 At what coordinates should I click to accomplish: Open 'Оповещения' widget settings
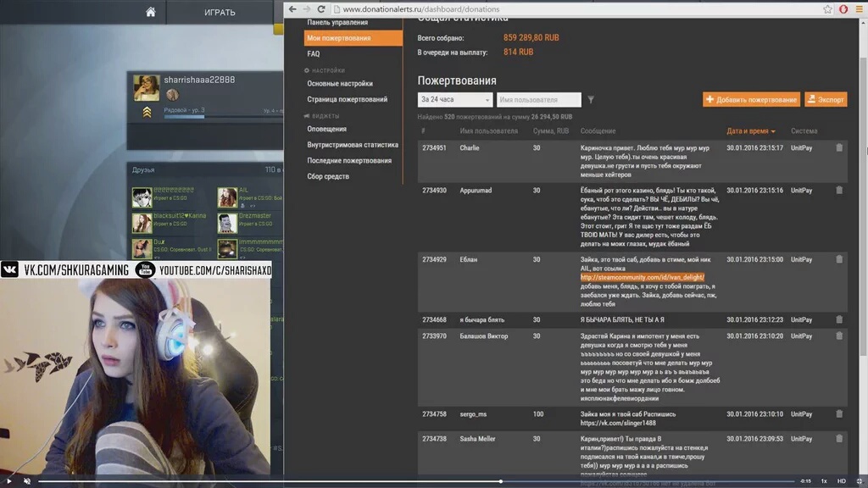pyautogui.click(x=326, y=129)
